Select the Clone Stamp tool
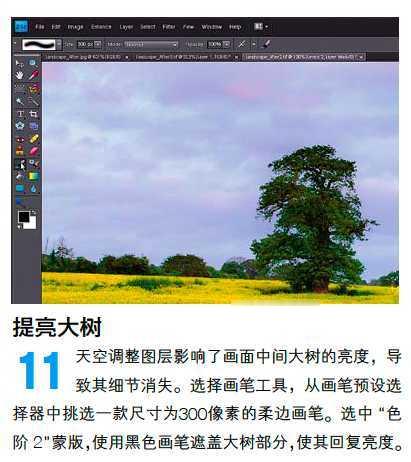 click(20, 151)
